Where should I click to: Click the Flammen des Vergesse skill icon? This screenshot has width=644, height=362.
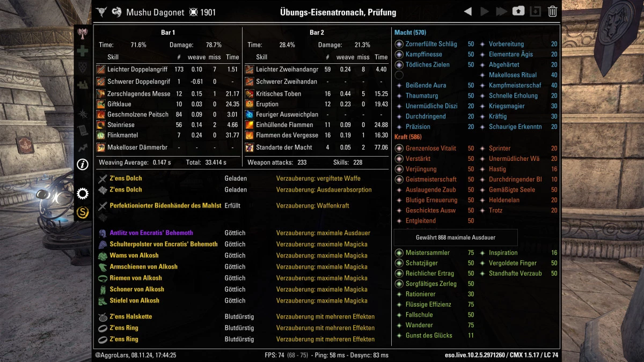(250, 135)
